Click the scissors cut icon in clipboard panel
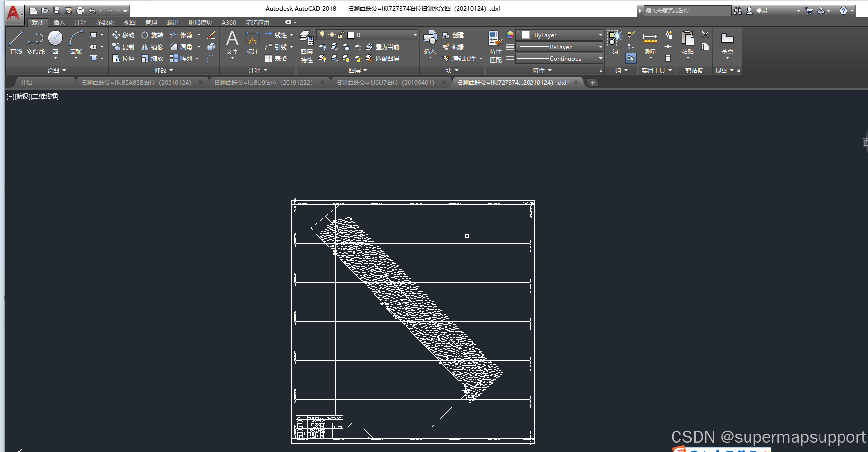Screen dimensions: 868x452 click(x=705, y=35)
